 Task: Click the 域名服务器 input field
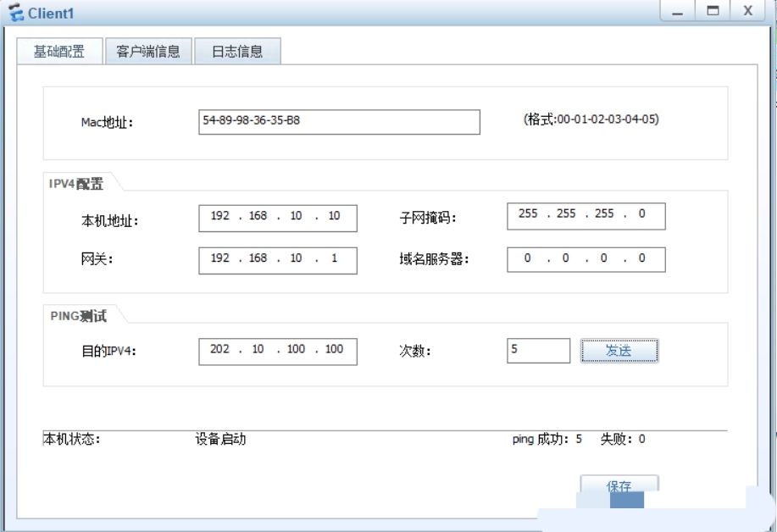tap(586, 259)
